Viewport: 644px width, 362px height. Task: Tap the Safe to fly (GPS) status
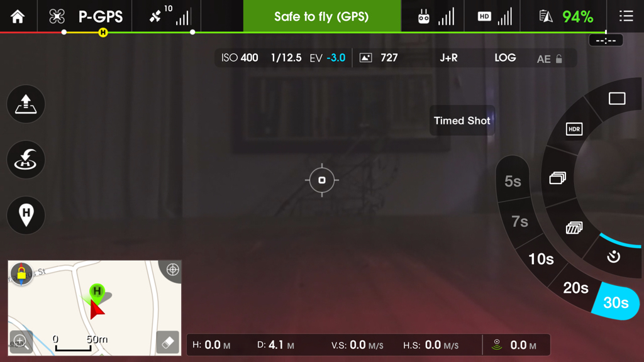tap(322, 16)
